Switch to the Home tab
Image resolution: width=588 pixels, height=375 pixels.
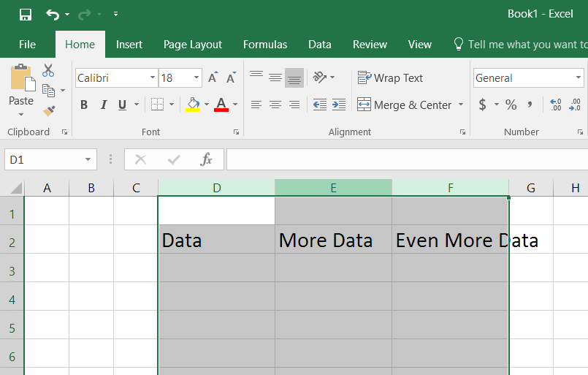[x=80, y=45]
